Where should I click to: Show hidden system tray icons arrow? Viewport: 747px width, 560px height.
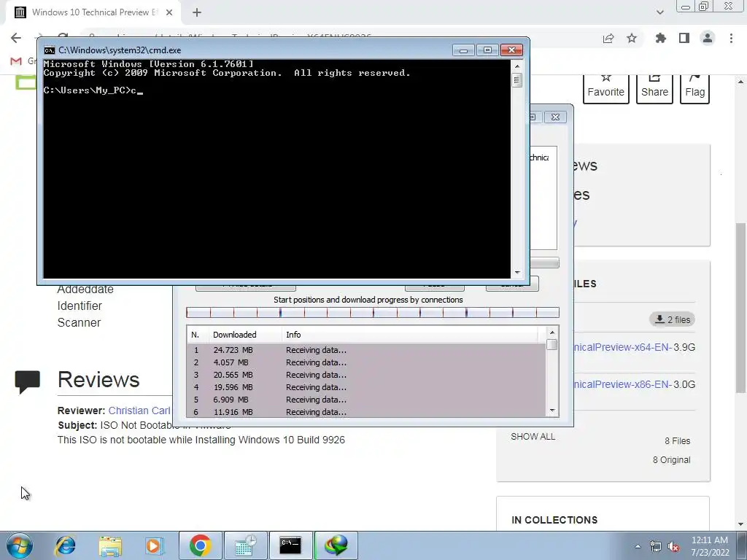[638, 546]
